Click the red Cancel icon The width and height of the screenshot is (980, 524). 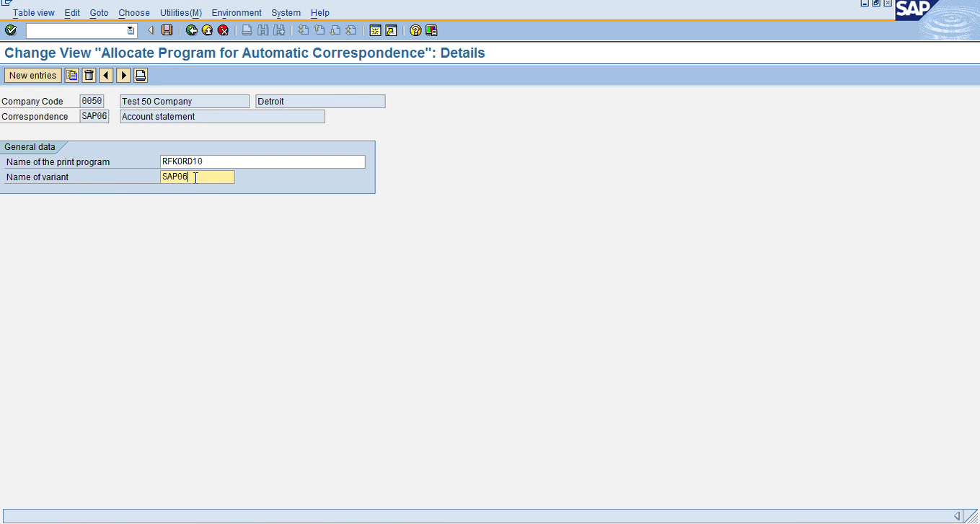[224, 30]
